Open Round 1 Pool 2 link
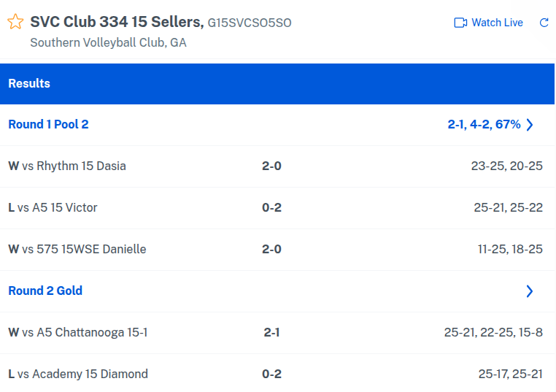The width and height of the screenshot is (556, 392). click(x=48, y=124)
